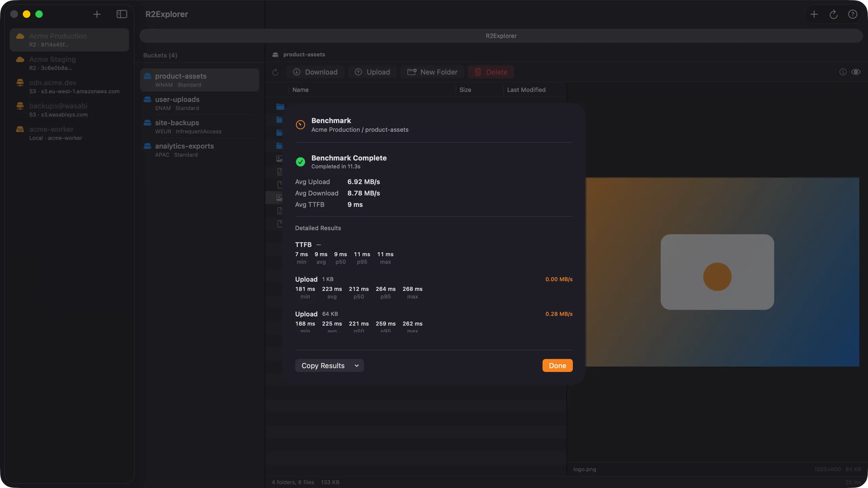
Task: Click the Acme Production cloud icon
Action: tap(20, 36)
